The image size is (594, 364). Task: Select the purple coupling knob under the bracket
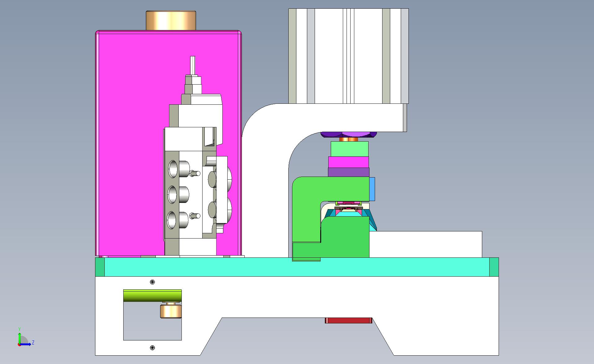[x=348, y=134]
